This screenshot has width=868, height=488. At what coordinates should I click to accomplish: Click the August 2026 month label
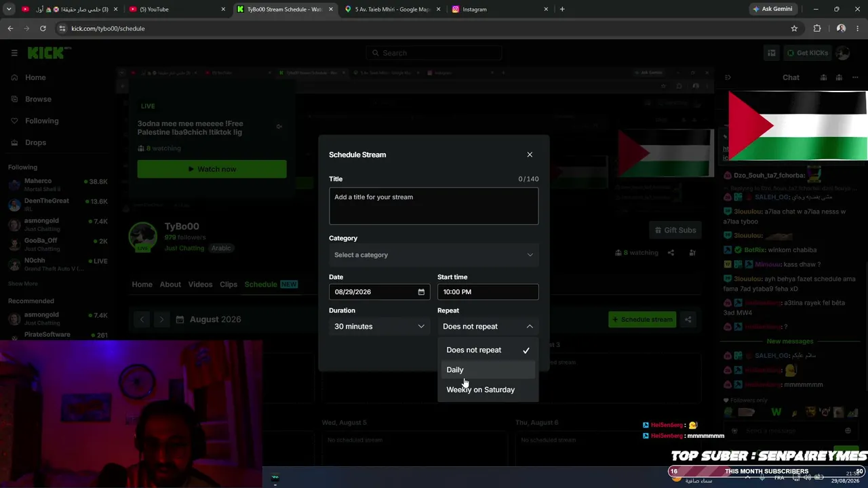(215, 319)
